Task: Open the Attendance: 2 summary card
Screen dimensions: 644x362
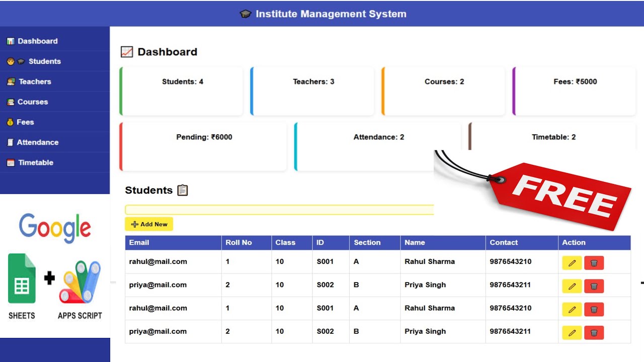Action: (377, 146)
